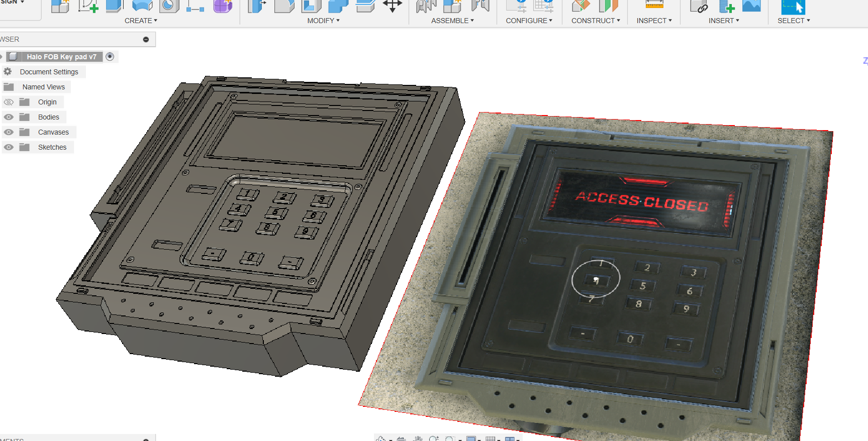Click the Canvases label in browser

53,132
